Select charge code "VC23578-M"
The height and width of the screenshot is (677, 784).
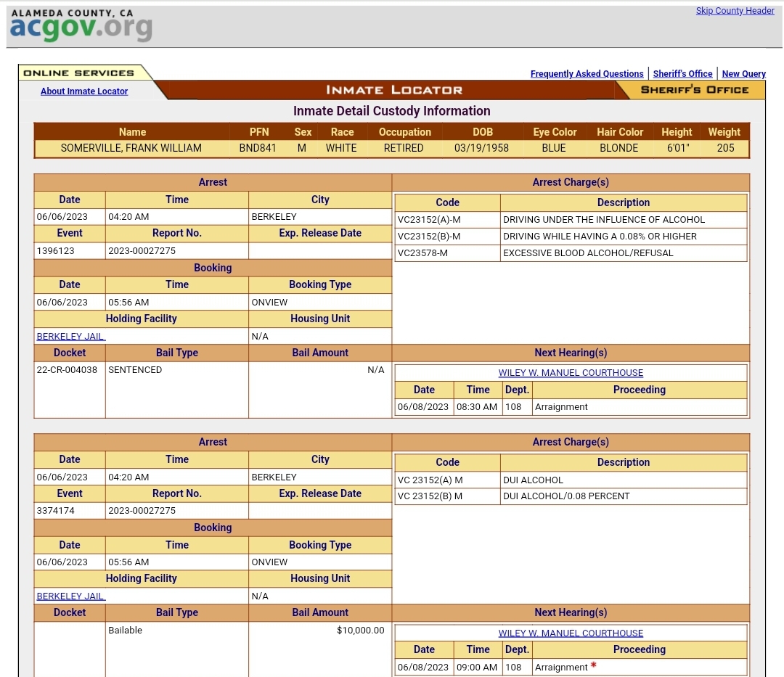[422, 253]
